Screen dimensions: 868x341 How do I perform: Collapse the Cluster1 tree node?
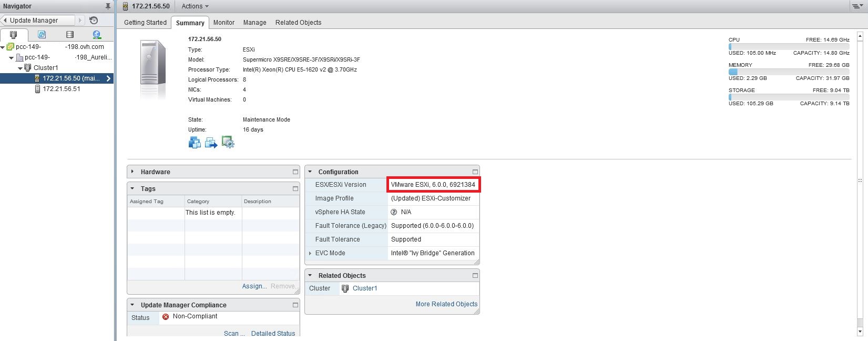pos(21,68)
